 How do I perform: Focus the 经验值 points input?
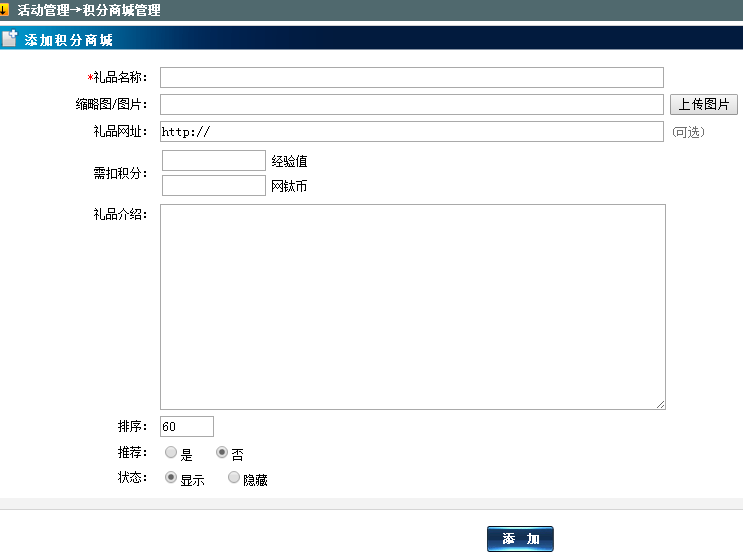pyautogui.click(x=214, y=161)
